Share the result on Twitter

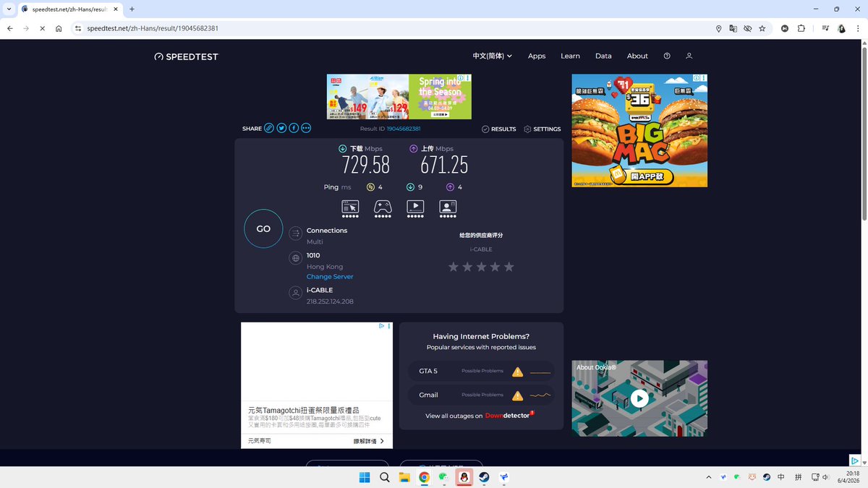point(281,128)
